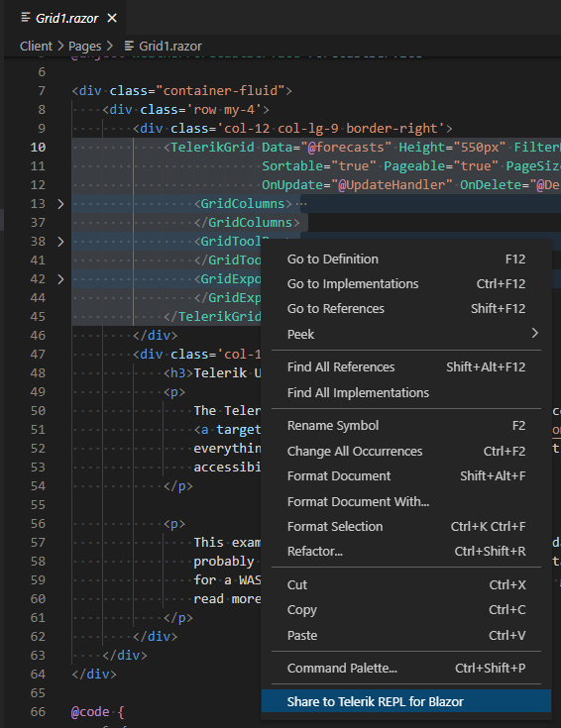561x728 pixels.
Task: Select Format Document
Action: point(406,475)
